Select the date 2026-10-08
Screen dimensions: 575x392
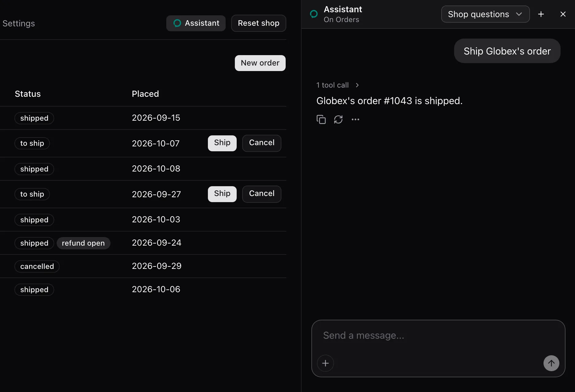pyautogui.click(x=156, y=169)
